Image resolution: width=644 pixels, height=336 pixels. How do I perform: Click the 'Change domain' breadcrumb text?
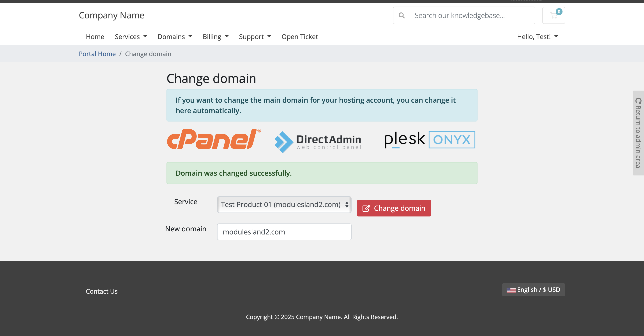tap(148, 54)
